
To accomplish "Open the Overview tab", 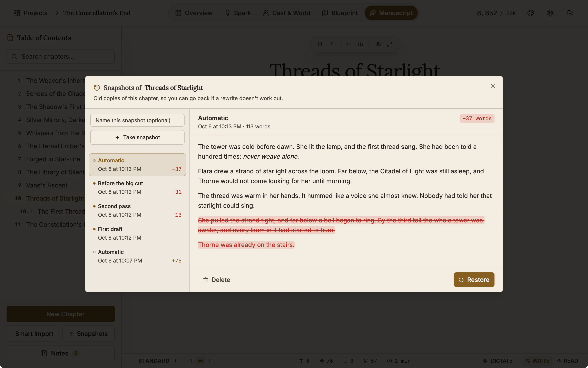I will pyautogui.click(x=194, y=13).
